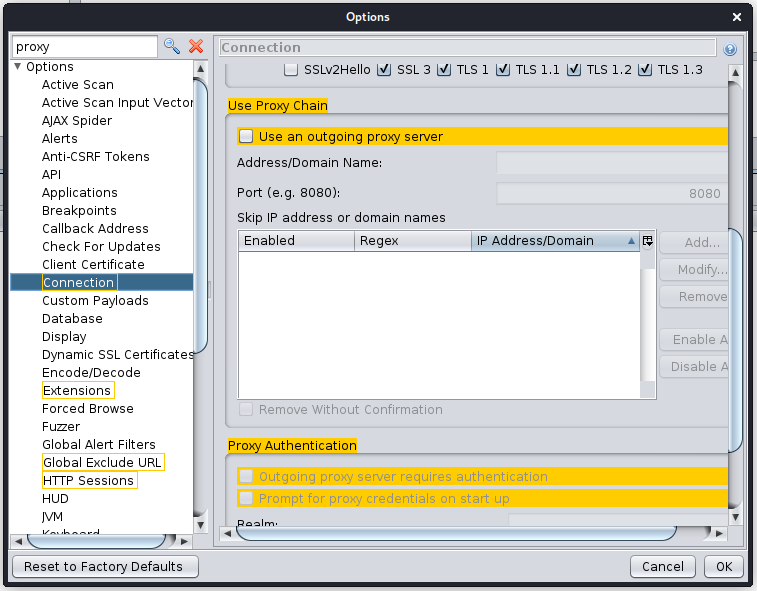Uncheck the TLS 1.3 protocol checkbox
The image size is (757, 591).
[x=645, y=70]
